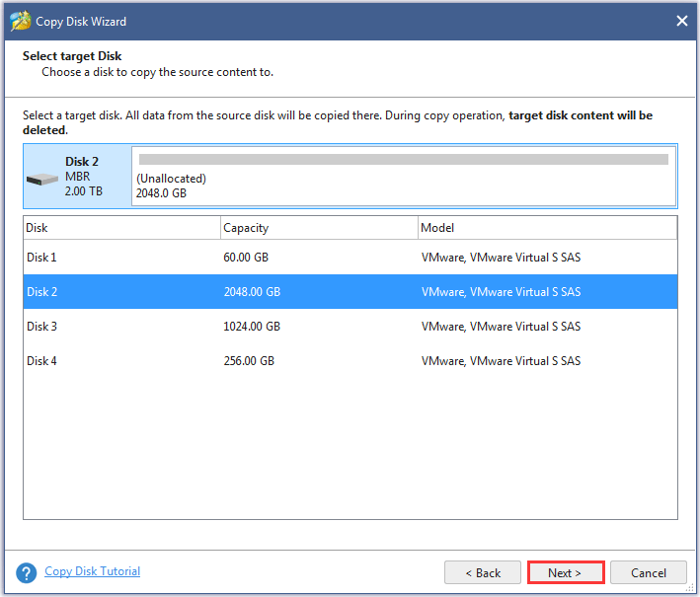Sort by the Disk column header
The height and width of the screenshot is (597, 700).
tap(121, 228)
